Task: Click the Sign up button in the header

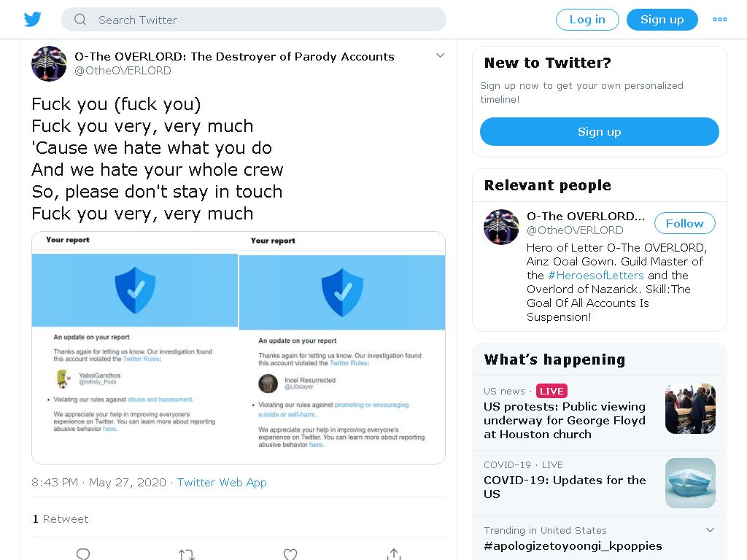Action: [x=662, y=20]
